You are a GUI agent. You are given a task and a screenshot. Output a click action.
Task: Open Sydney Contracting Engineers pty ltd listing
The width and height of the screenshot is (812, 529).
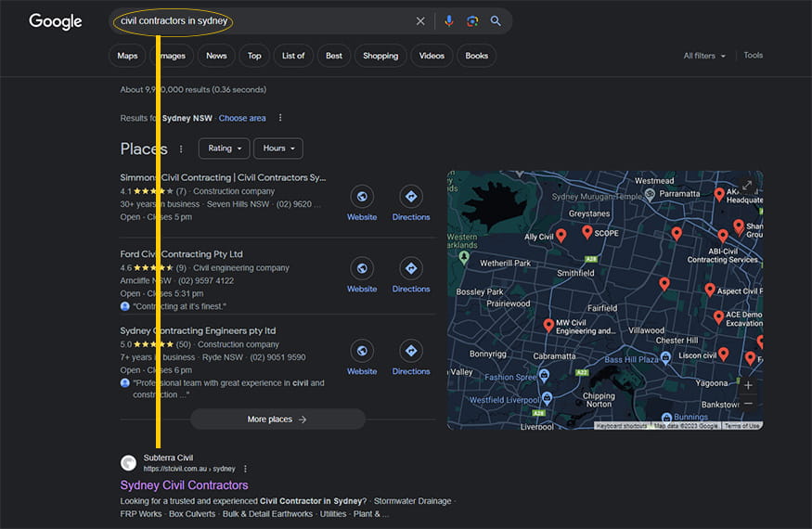pyautogui.click(x=198, y=330)
